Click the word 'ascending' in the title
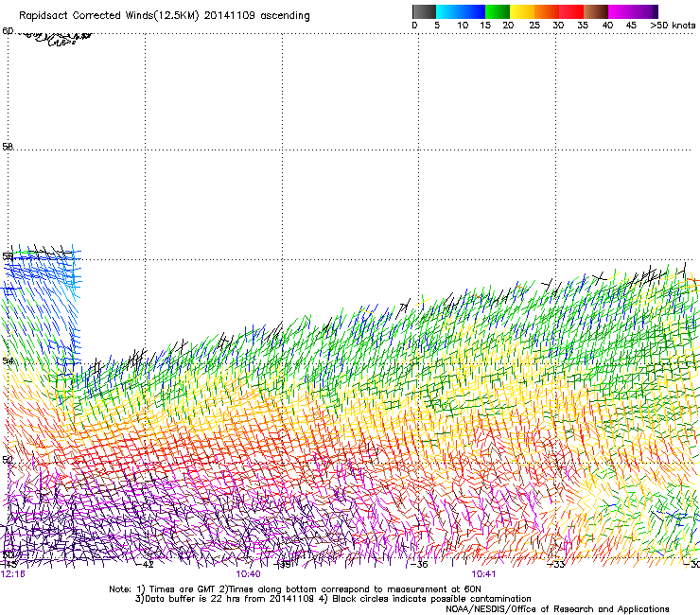700x615 pixels. (x=286, y=16)
